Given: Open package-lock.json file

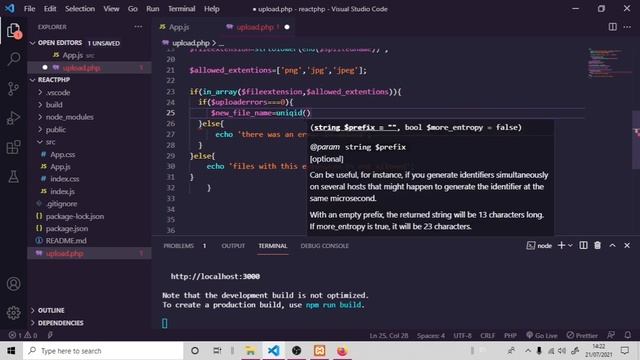Looking at the screenshot, I should (x=75, y=216).
